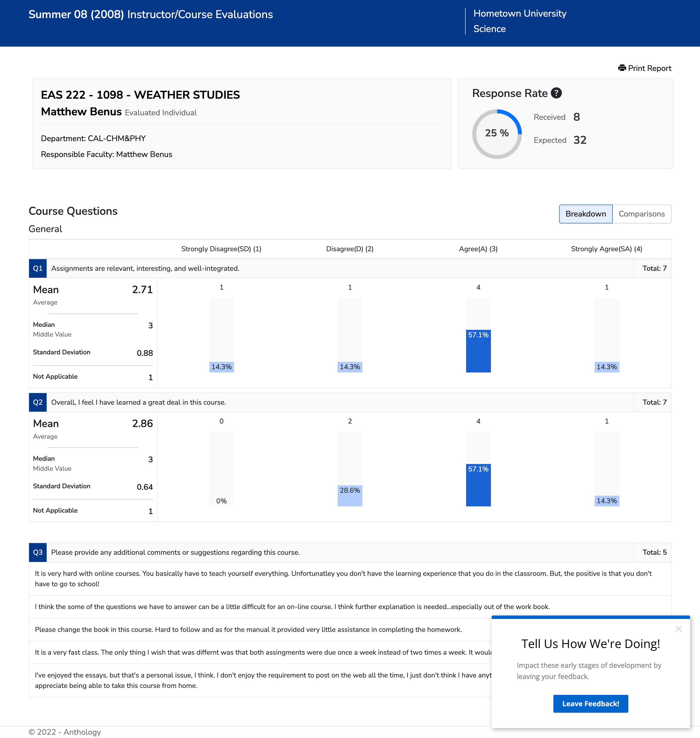Viewport: 700px width, 738px height.
Task: Close the feedback popup with X
Action: pyautogui.click(x=678, y=629)
